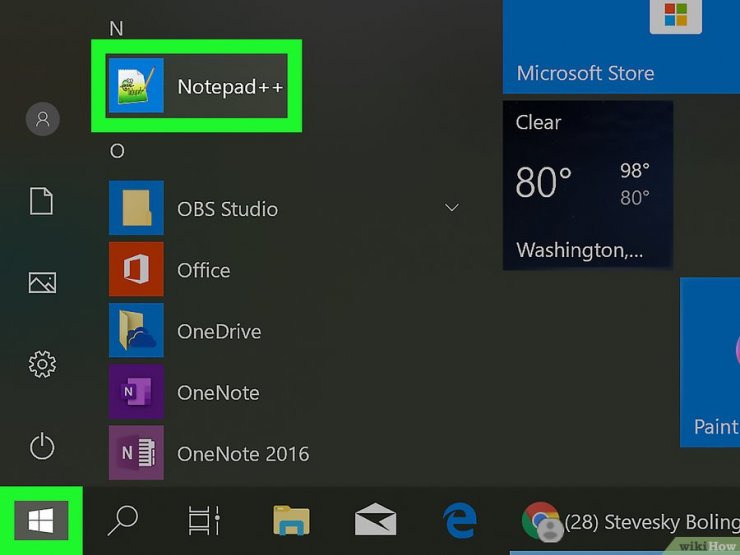Open the OBS Studio folder icon
This screenshot has width=740, height=555.
click(136, 208)
